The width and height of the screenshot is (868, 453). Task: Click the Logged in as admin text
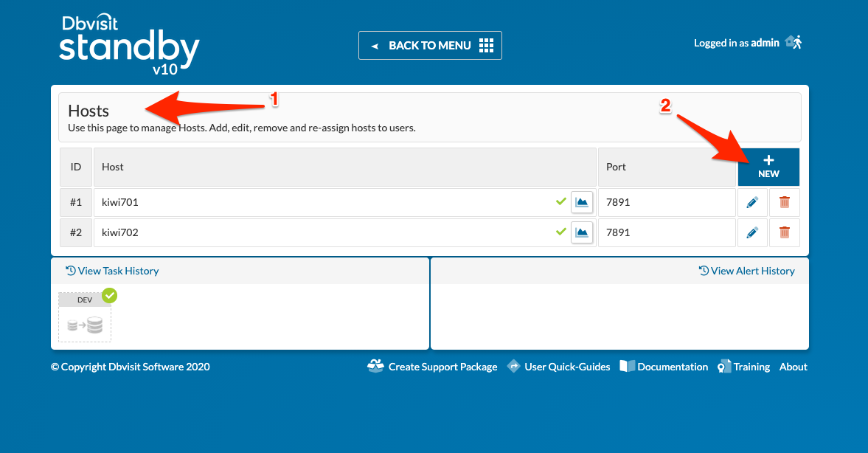(x=736, y=43)
